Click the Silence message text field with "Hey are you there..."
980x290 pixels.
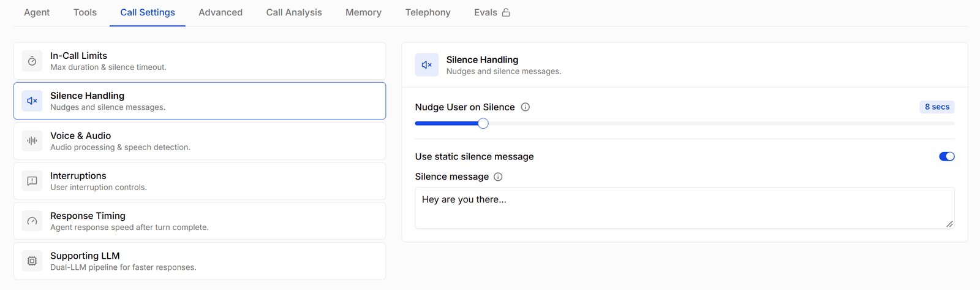click(685, 208)
